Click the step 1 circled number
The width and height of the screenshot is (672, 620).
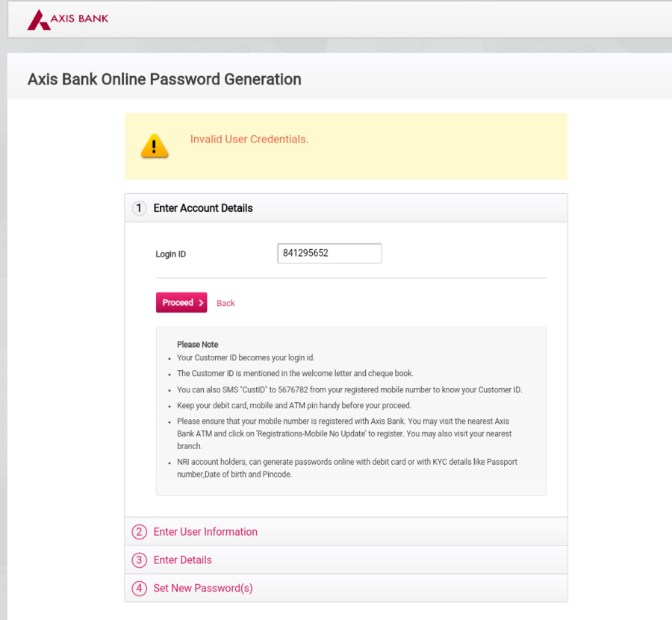tap(140, 208)
